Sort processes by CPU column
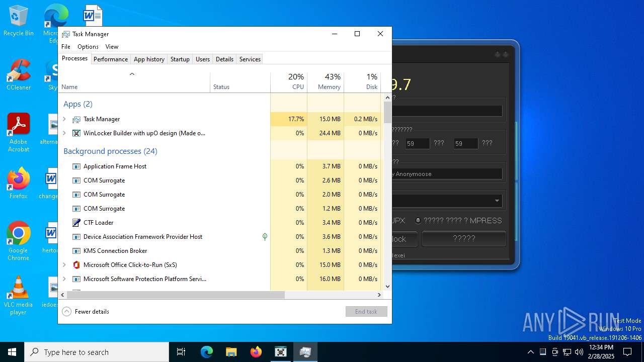Screen dimensions: 644x362 point(289,82)
